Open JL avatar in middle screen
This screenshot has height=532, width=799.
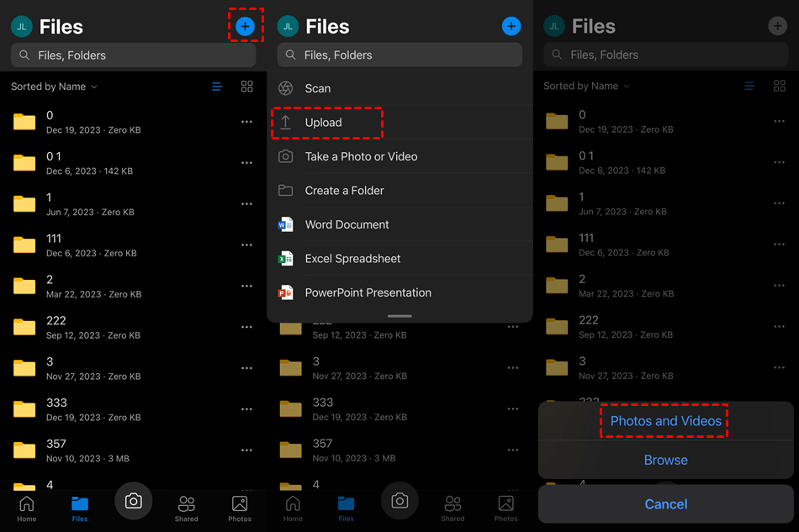(288, 26)
